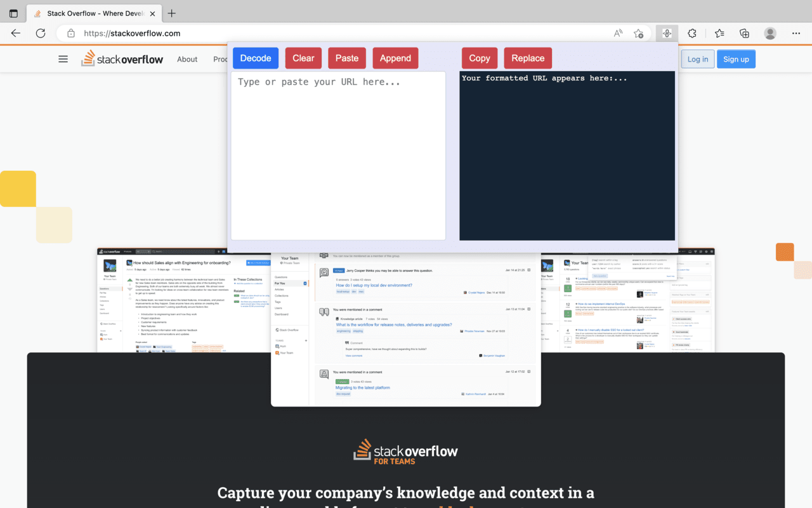Open the browser profile icon
The width and height of the screenshot is (812, 508).
pyautogui.click(x=770, y=34)
